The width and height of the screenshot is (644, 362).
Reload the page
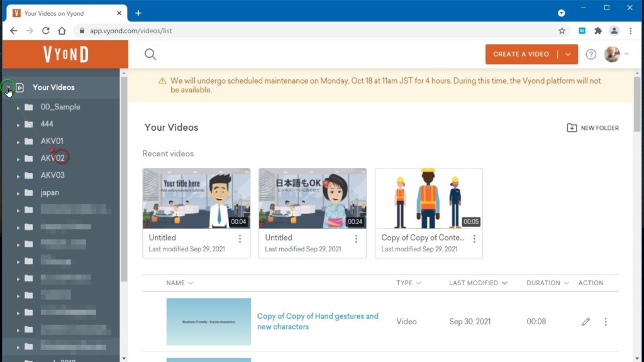[x=45, y=31]
